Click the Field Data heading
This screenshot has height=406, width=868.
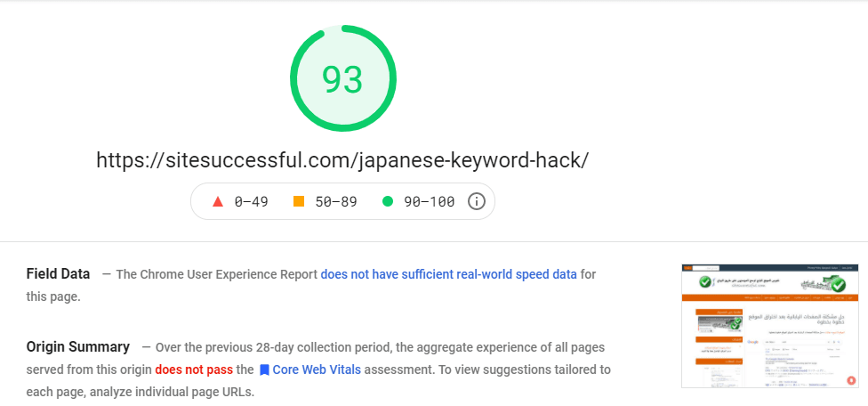pyautogui.click(x=59, y=274)
